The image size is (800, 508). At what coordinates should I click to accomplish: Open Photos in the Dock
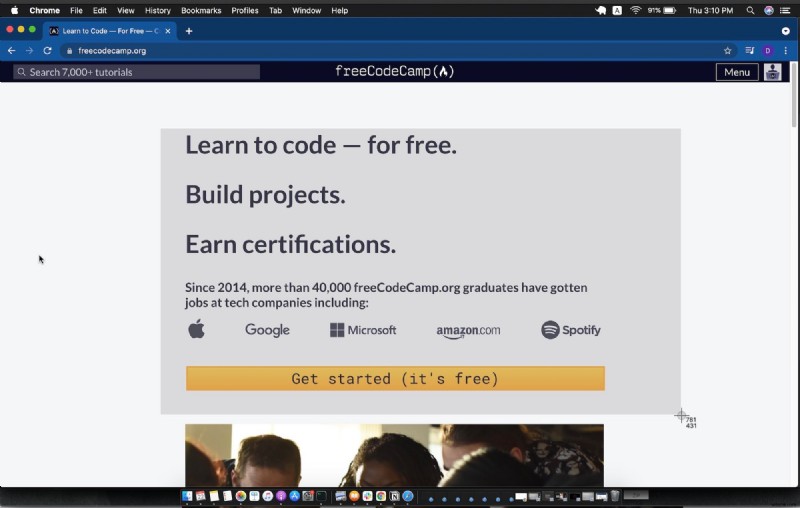(x=241, y=496)
